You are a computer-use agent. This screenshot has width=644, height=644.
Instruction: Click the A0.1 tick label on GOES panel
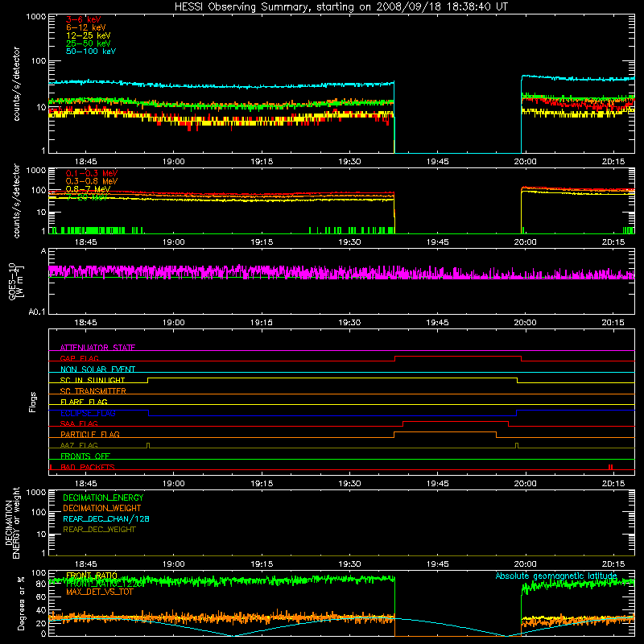37,312
